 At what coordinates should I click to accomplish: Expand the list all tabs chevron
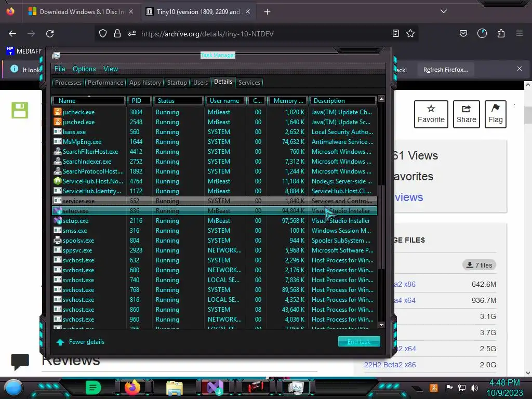(444, 11)
